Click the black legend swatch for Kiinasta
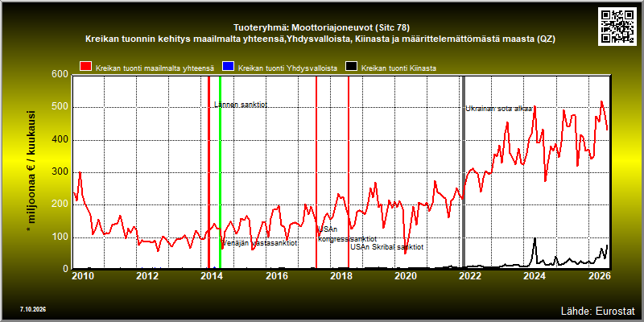 pyautogui.click(x=351, y=66)
